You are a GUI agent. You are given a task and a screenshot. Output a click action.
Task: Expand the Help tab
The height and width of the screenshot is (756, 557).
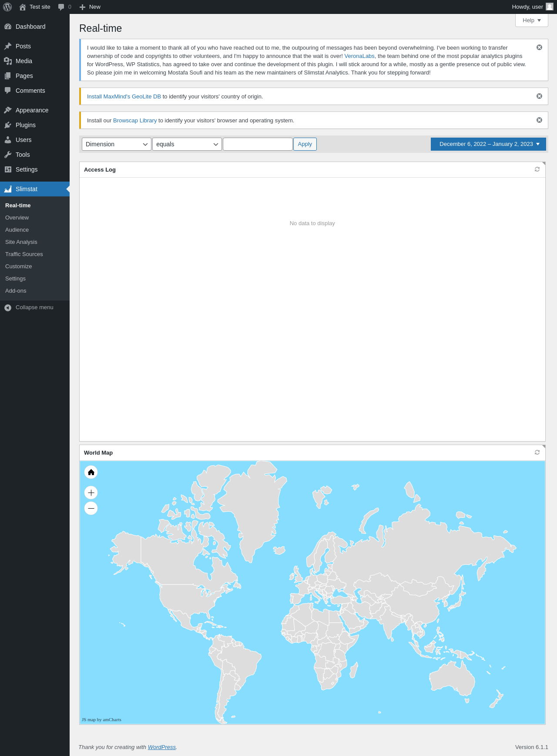(x=531, y=20)
